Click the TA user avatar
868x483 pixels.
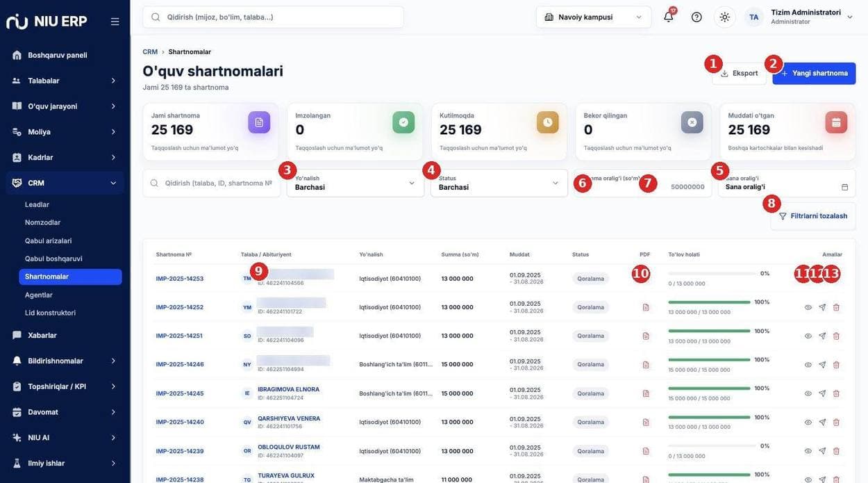[754, 17]
